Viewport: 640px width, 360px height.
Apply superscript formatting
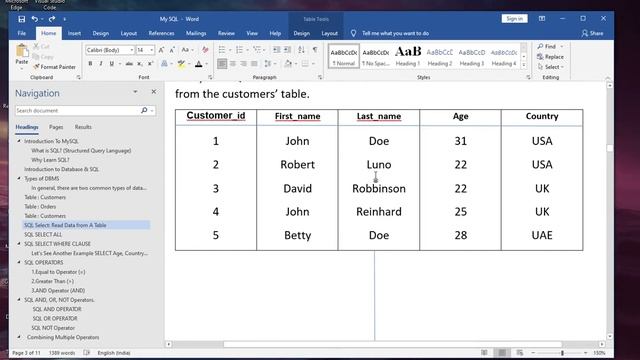tap(150, 64)
